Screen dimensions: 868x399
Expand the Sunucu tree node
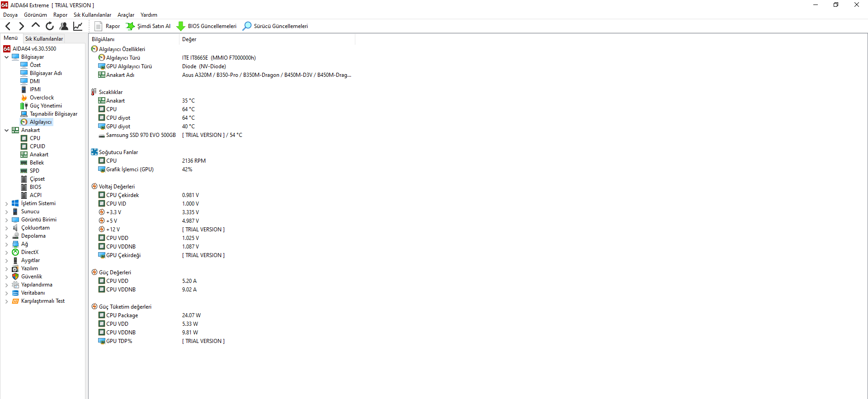(6, 211)
